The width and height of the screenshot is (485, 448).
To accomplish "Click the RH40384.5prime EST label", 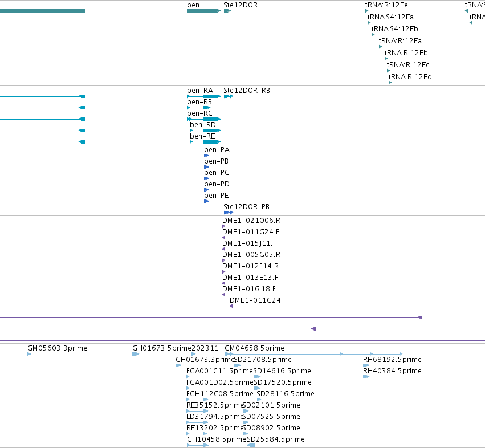I will pos(392,371).
